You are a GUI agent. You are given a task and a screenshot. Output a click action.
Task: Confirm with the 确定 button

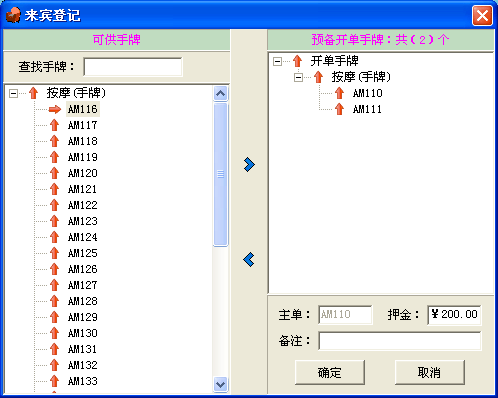point(330,372)
